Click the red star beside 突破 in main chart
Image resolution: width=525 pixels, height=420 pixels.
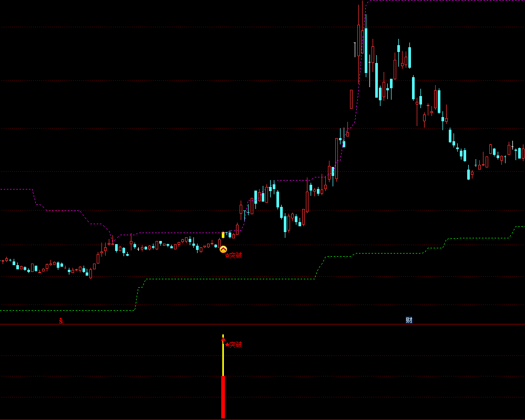pos(227,256)
